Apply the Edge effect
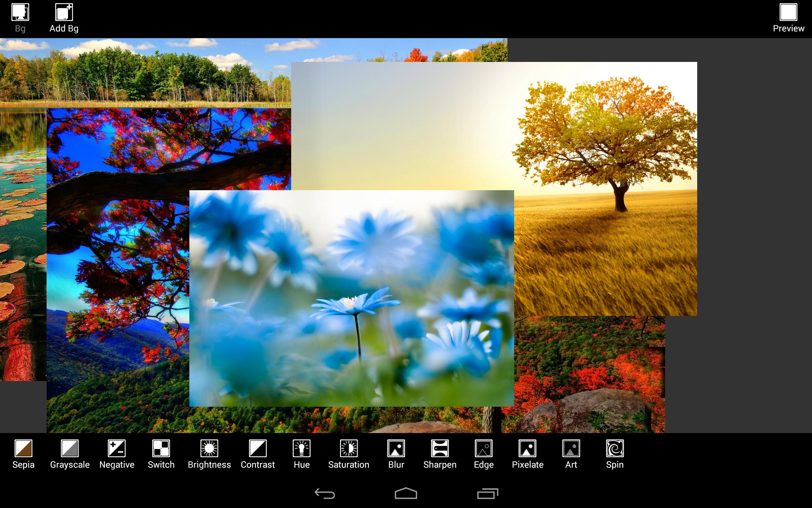Image resolution: width=812 pixels, height=508 pixels. (x=483, y=454)
